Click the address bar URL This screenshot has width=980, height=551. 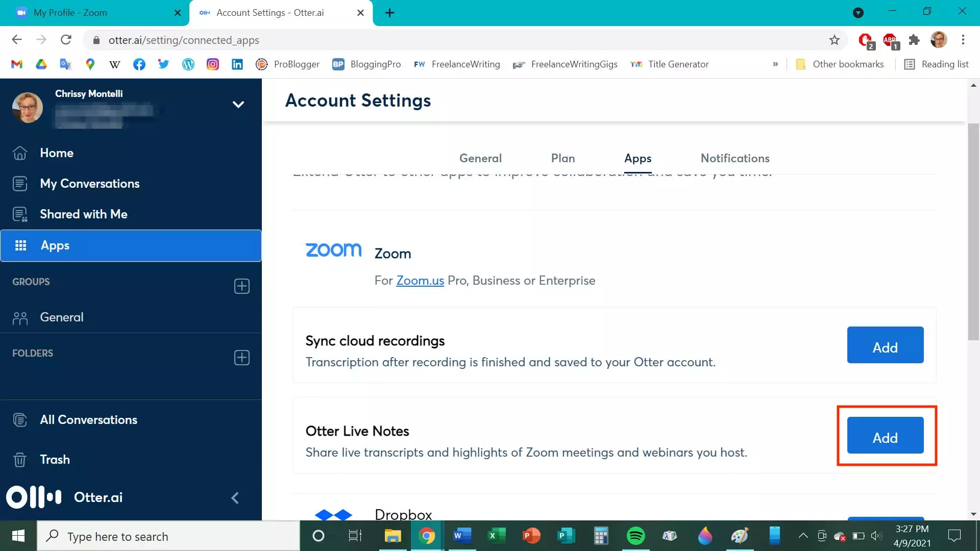click(x=184, y=40)
